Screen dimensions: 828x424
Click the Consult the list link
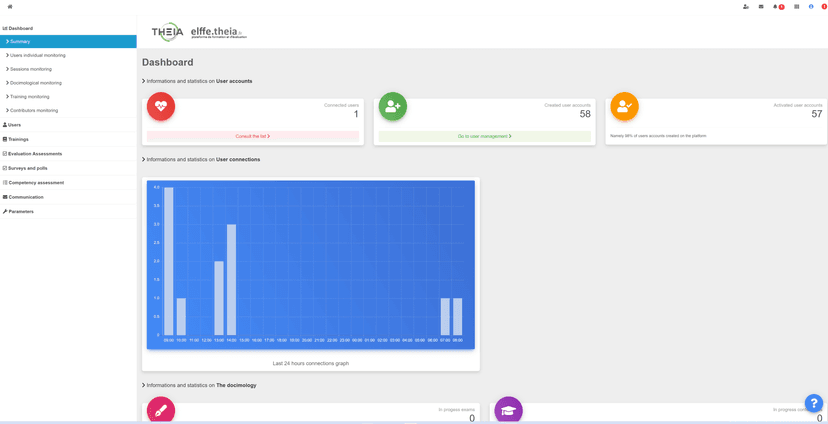click(253, 136)
